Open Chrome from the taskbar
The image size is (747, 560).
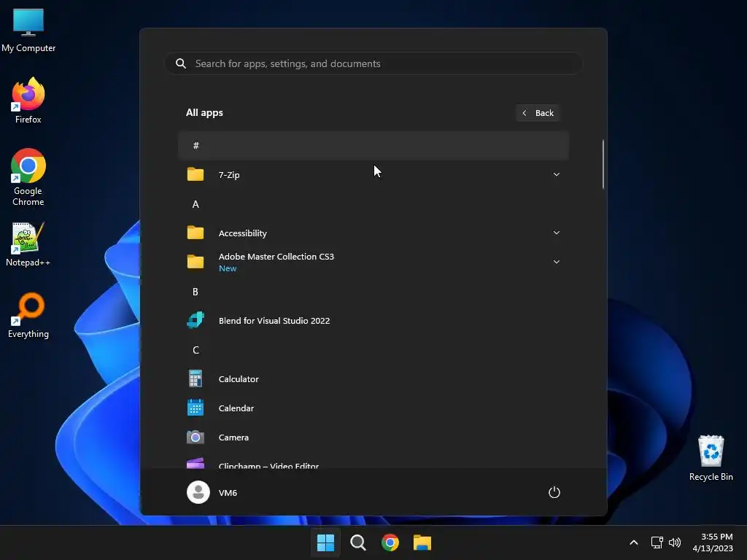click(x=390, y=542)
